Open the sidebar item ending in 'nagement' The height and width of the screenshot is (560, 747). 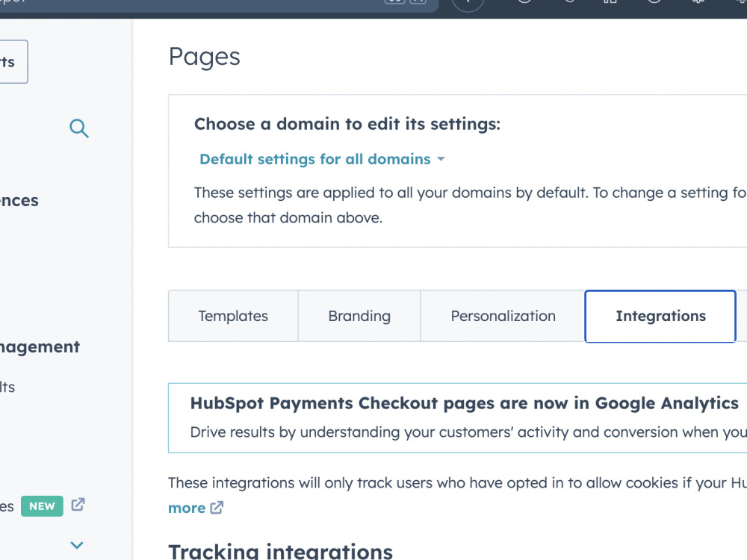(40, 347)
